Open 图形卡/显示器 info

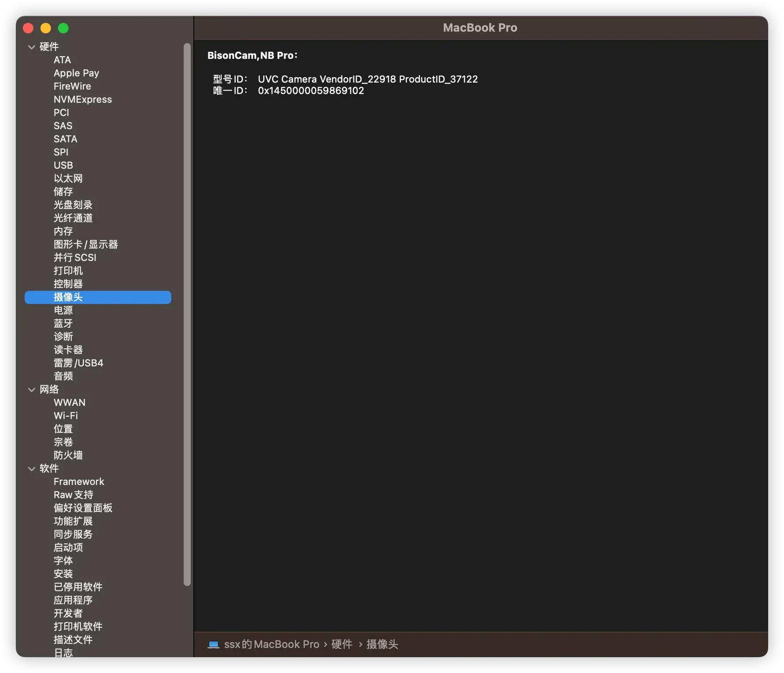click(x=86, y=244)
